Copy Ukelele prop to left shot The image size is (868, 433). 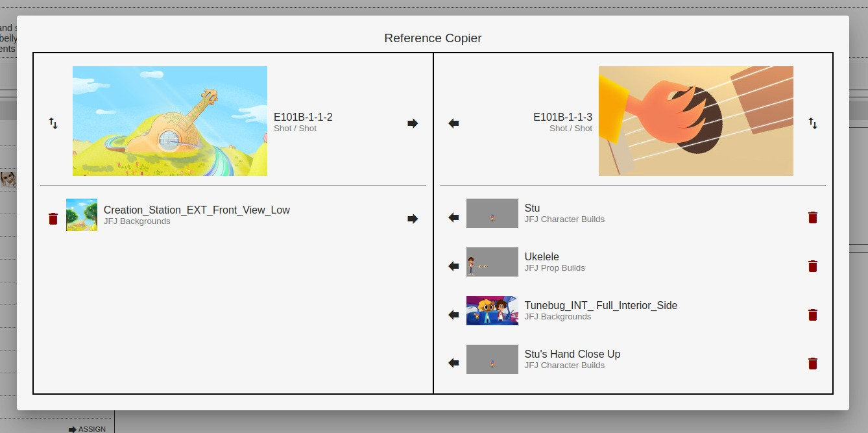click(x=453, y=266)
